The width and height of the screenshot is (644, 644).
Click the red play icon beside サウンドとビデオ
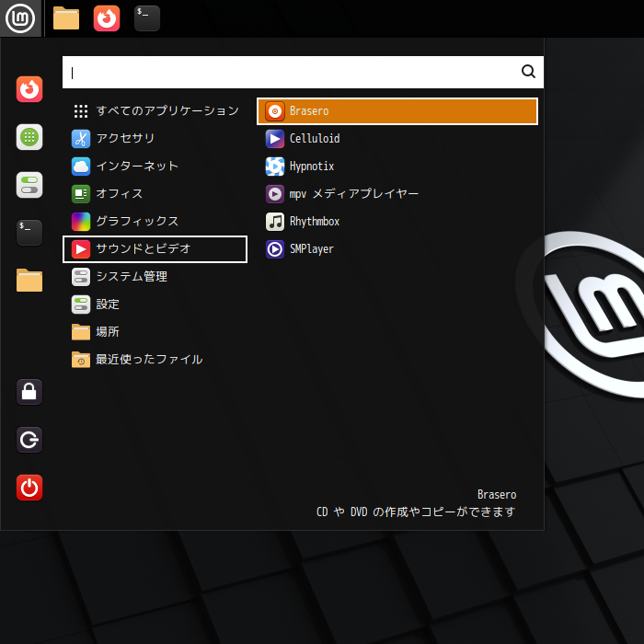click(x=81, y=249)
